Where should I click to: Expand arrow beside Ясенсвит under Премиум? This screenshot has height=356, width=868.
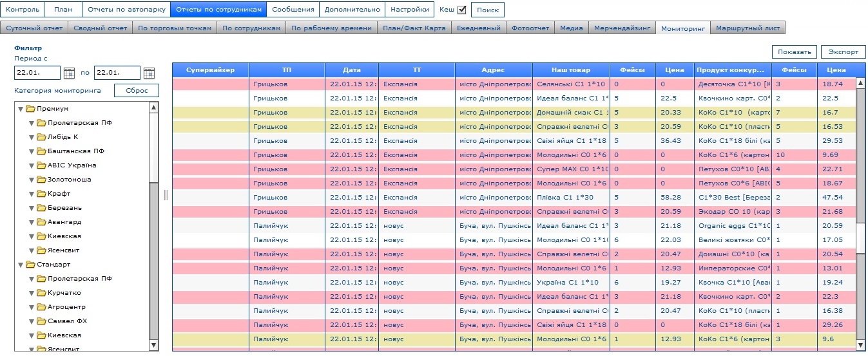pyautogui.click(x=31, y=250)
